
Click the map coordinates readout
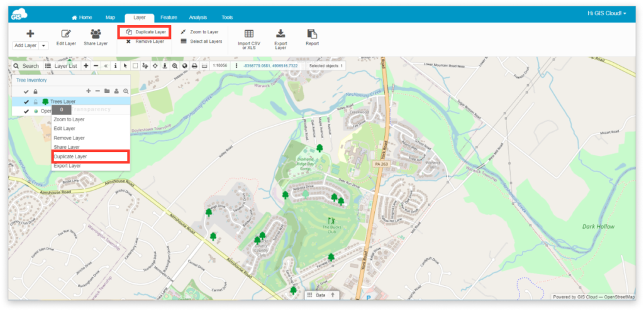(x=270, y=65)
